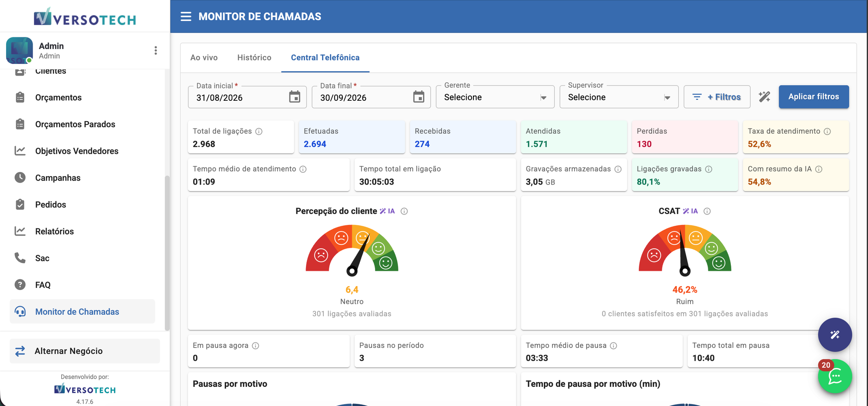
Task: Open Orçamentos Parados in the sidebar
Action: [82, 124]
